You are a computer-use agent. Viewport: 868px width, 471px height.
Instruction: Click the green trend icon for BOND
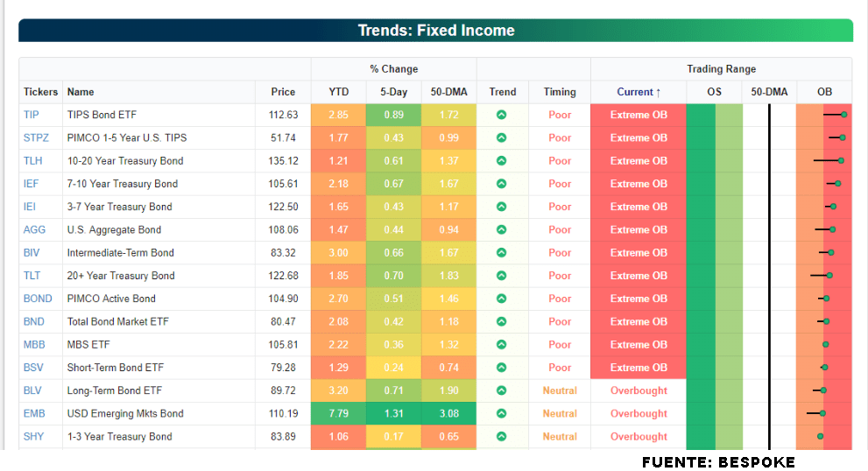point(502,299)
